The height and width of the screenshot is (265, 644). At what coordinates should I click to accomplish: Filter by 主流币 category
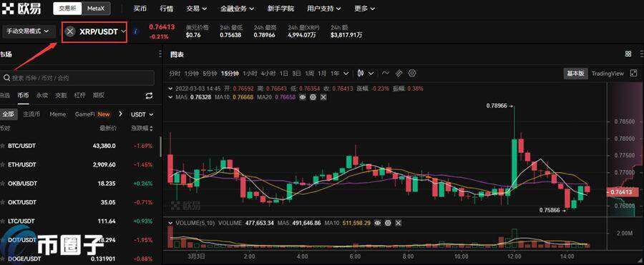[x=31, y=114]
